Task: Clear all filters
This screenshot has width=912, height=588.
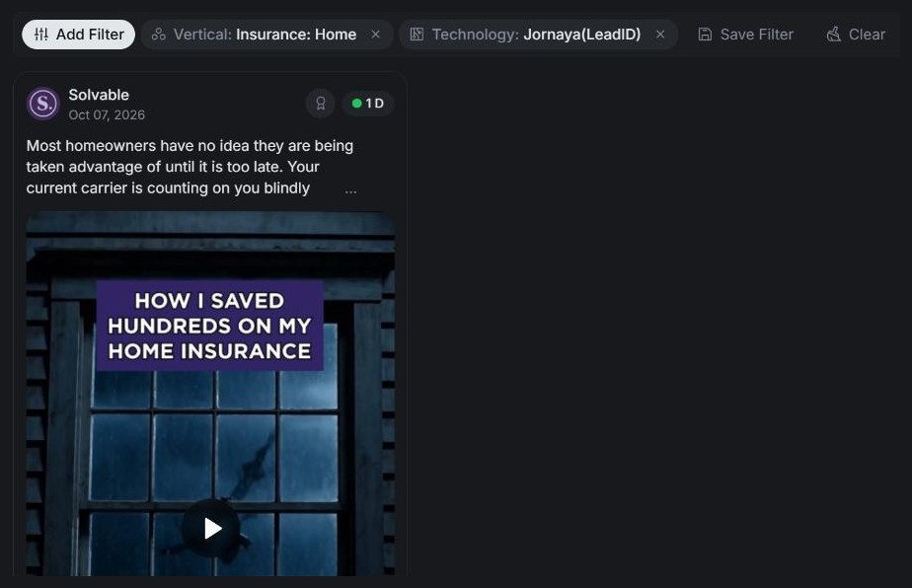Action: [856, 35]
